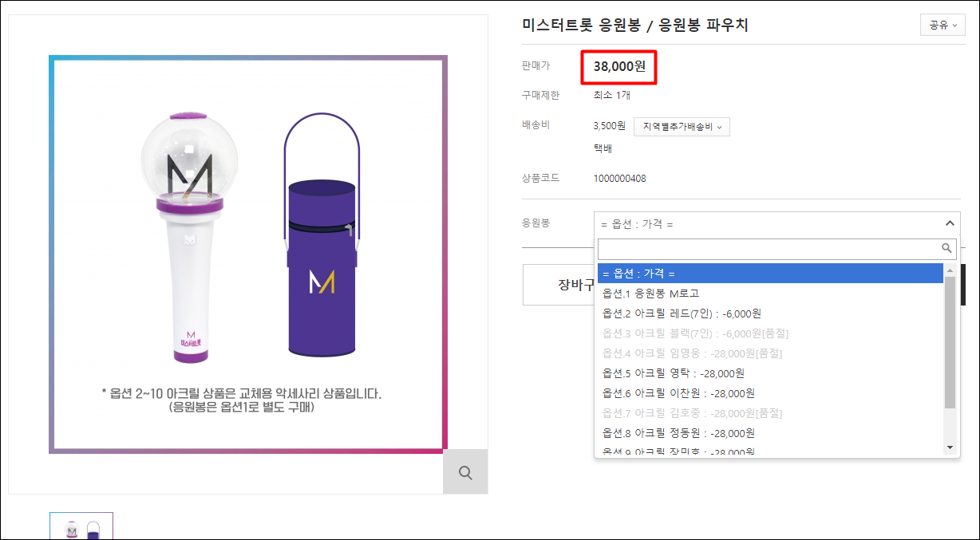Click the search icon in option dropdown
The width and height of the screenshot is (980, 540).
click(x=947, y=248)
